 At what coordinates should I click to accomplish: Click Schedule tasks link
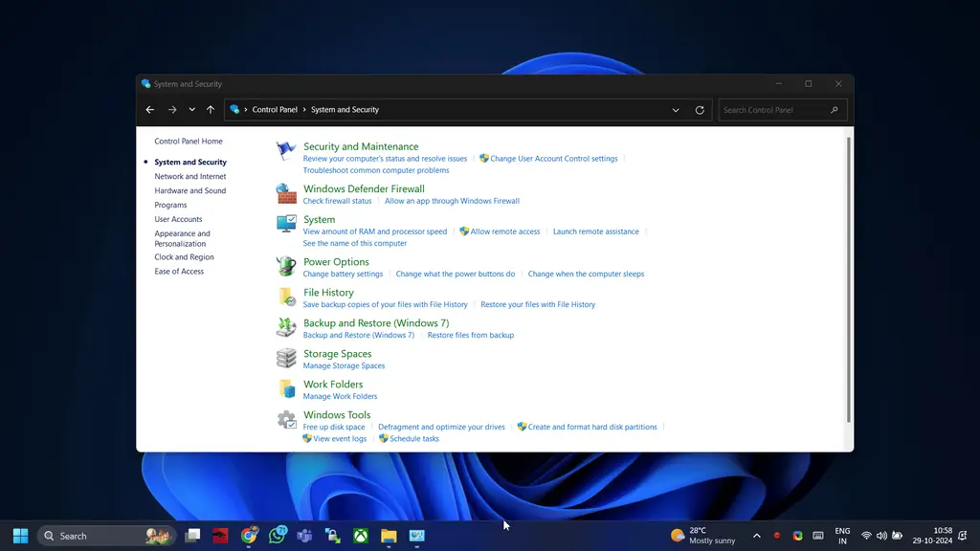(413, 438)
